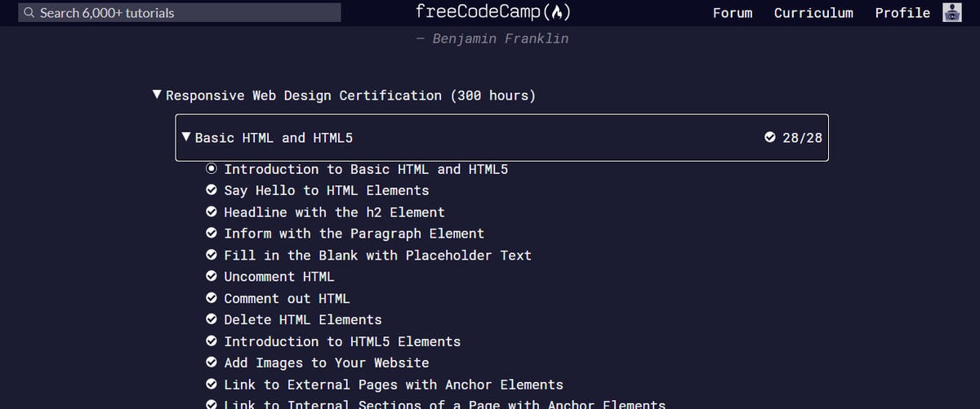Click checkmark icon for Uncomment HTML
The height and width of the screenshot is (409, 980).
(x=212, y=277)
